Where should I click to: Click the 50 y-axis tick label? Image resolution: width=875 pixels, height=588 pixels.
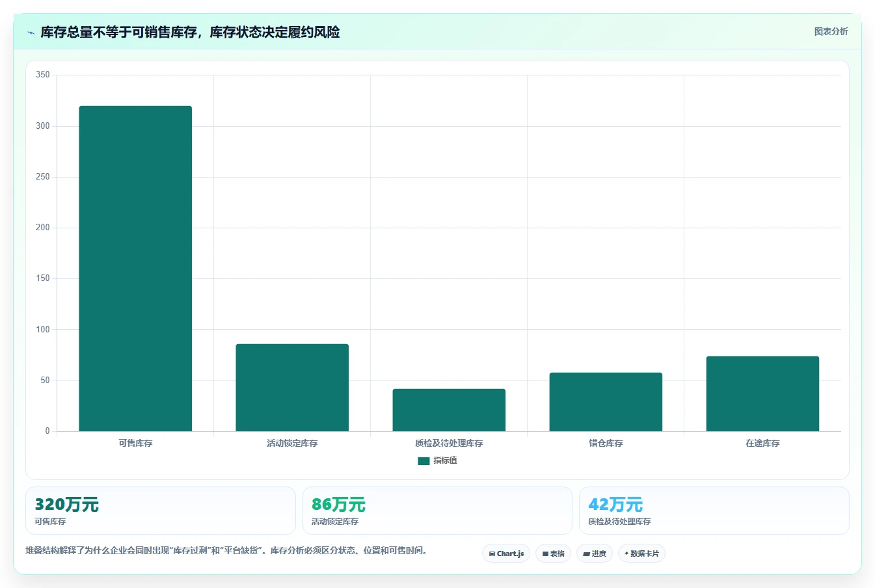click(x=45, y=381)
